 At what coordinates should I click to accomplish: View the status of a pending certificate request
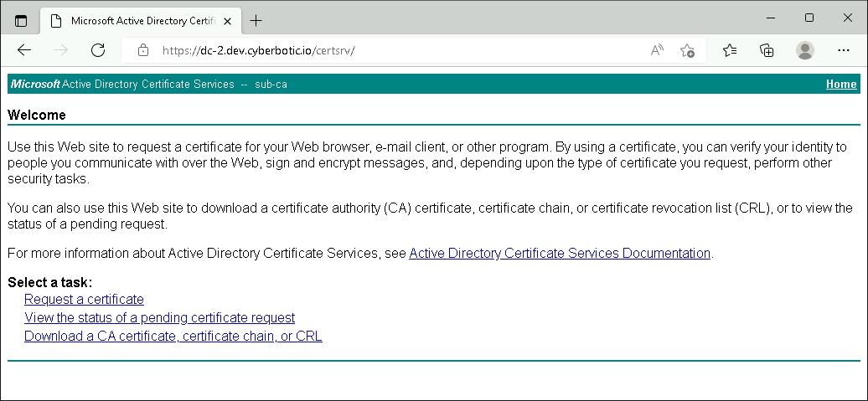159,317
